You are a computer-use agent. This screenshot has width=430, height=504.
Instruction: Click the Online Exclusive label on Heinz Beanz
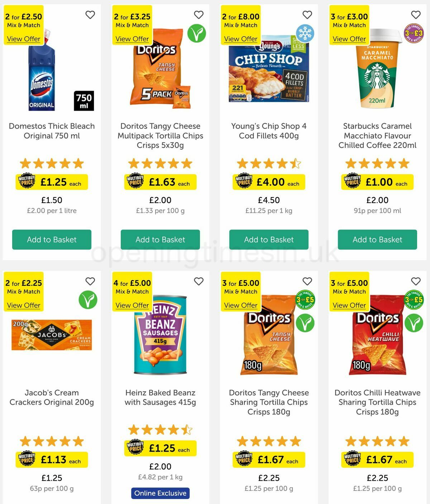click(x=160, y=493)
